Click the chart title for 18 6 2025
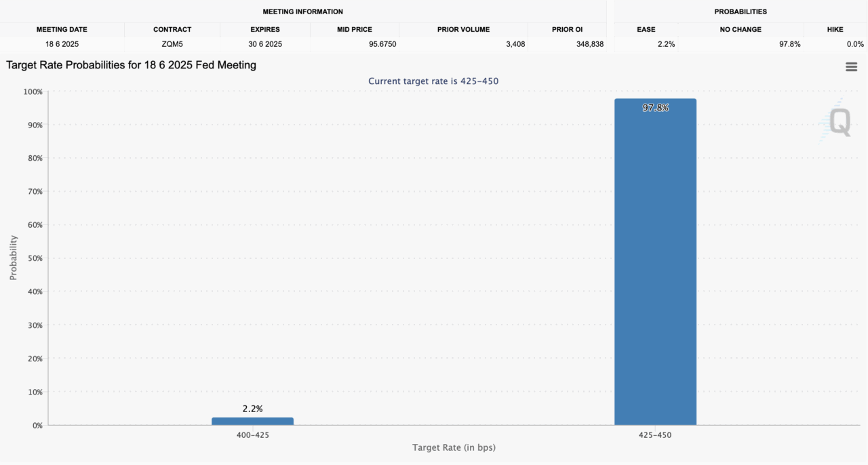Viewport: 868px width, 465px height. (x=131, y=65)
